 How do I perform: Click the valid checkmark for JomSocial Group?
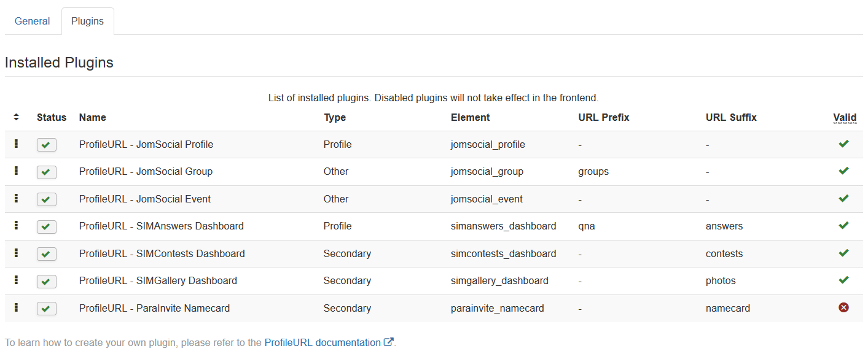[x=843, y=171]
